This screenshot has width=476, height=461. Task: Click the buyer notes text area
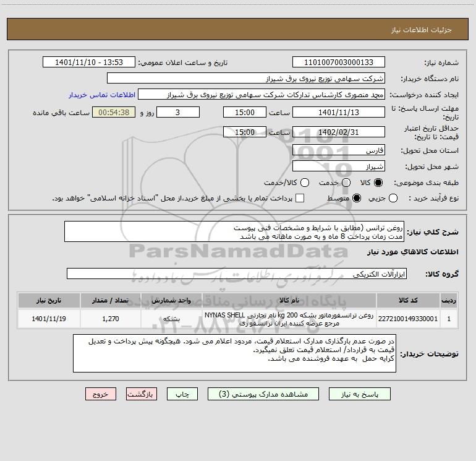tap(234, 353)
